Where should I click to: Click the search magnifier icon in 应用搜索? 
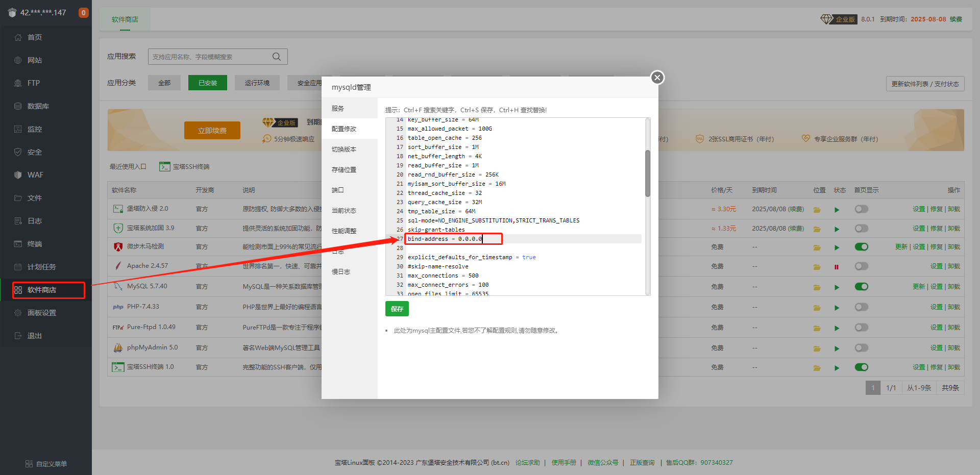click(277, 57)
